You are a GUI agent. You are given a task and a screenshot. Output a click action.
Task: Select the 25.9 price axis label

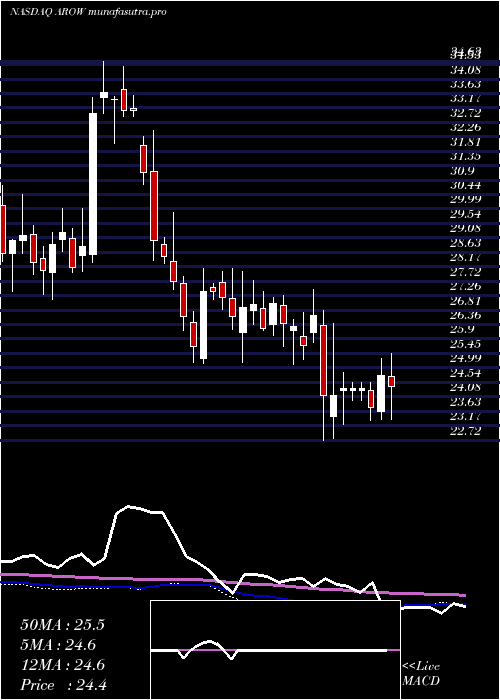[x=462, y=329]
